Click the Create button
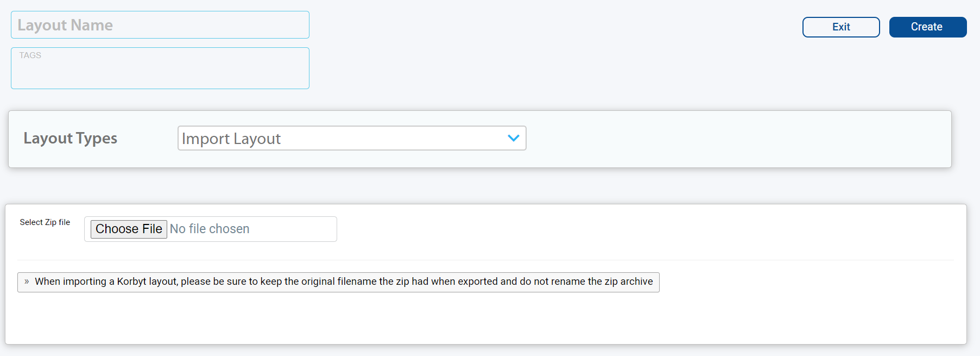Image resolution: width=980 pixels, height=356 pixels. tap(927, 27)
